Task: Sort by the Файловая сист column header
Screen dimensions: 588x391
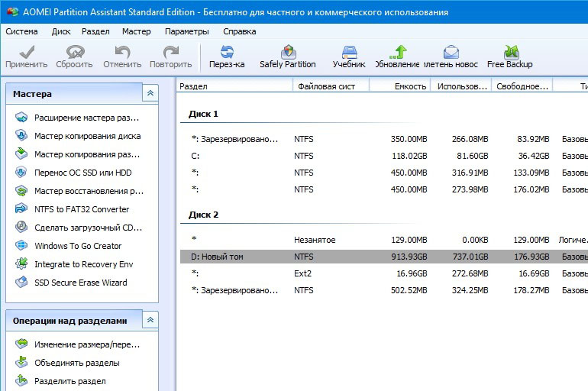Action: (x=331, y=86)
